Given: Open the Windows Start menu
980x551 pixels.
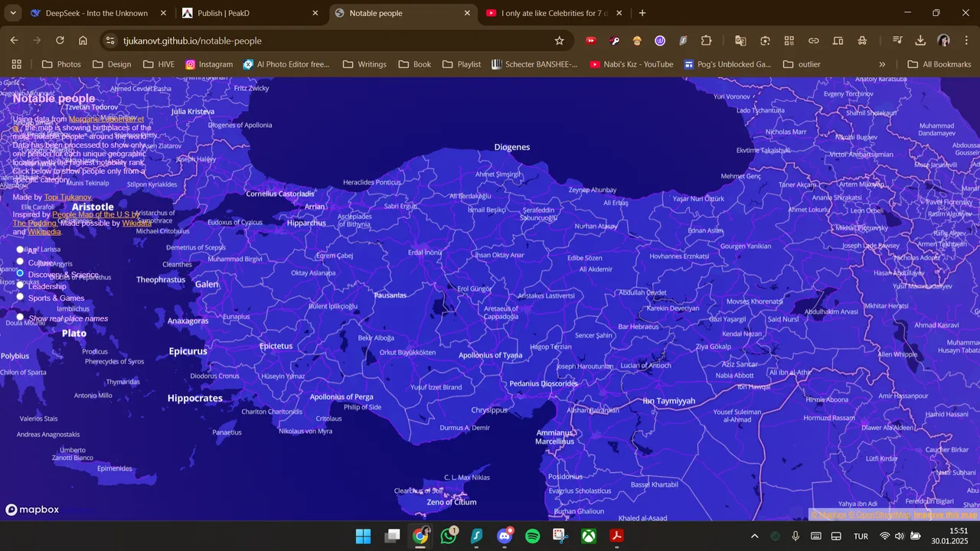Looking at the screenshot, I should point(364,536).
